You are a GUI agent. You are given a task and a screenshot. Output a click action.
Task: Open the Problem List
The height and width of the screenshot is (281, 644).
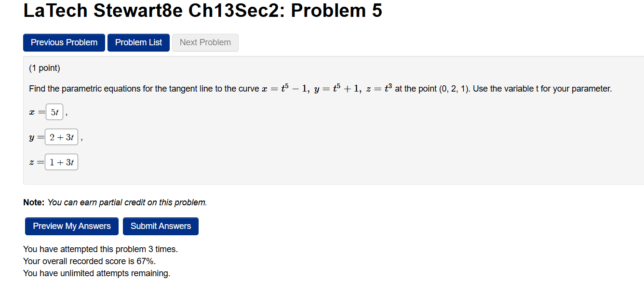point(138,42)
